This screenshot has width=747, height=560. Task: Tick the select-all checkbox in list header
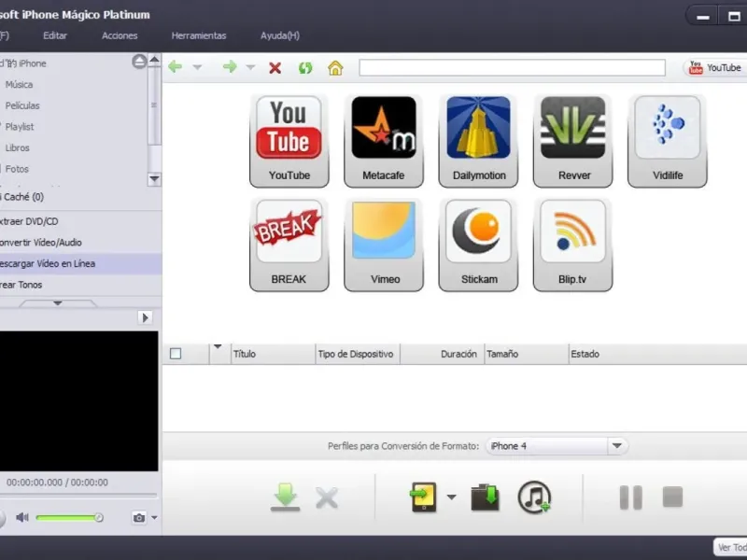tap(176, 354)
